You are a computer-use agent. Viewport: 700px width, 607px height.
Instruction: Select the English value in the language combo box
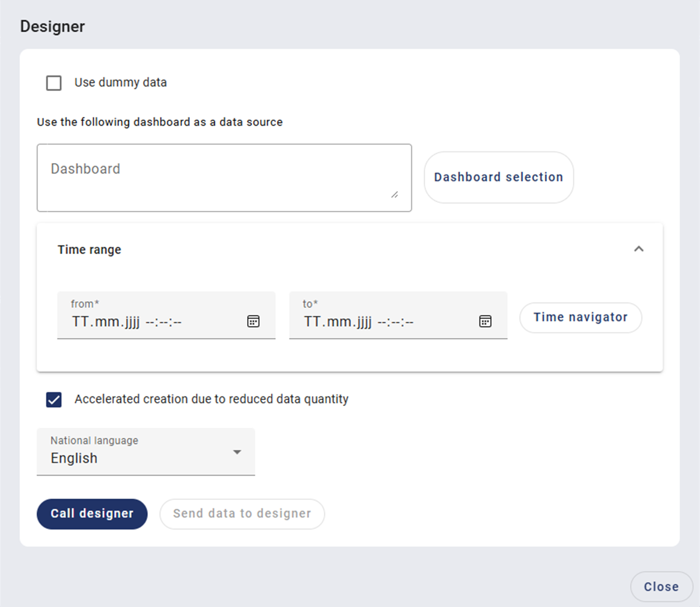pyautogui.click(x=74, y=458)
